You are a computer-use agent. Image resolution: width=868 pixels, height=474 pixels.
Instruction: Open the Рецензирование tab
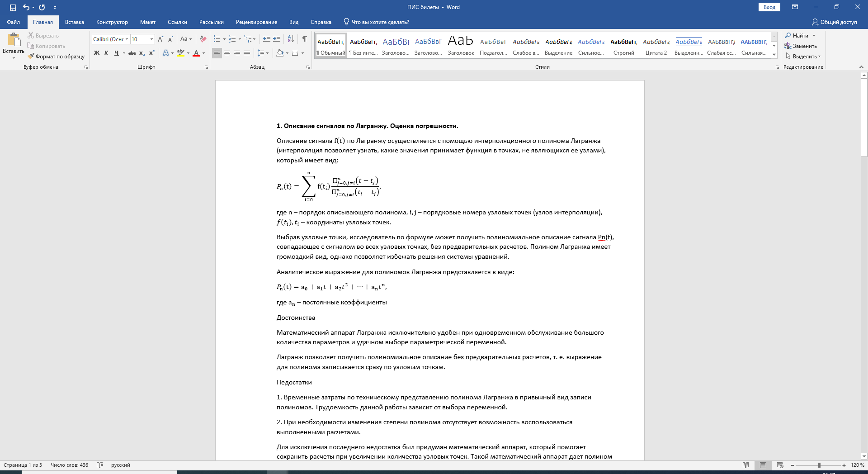(256, 22)
